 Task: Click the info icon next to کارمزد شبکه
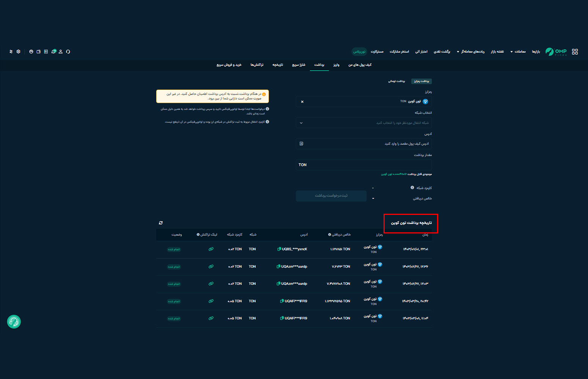pyautogui.click(x=412, y=188)
